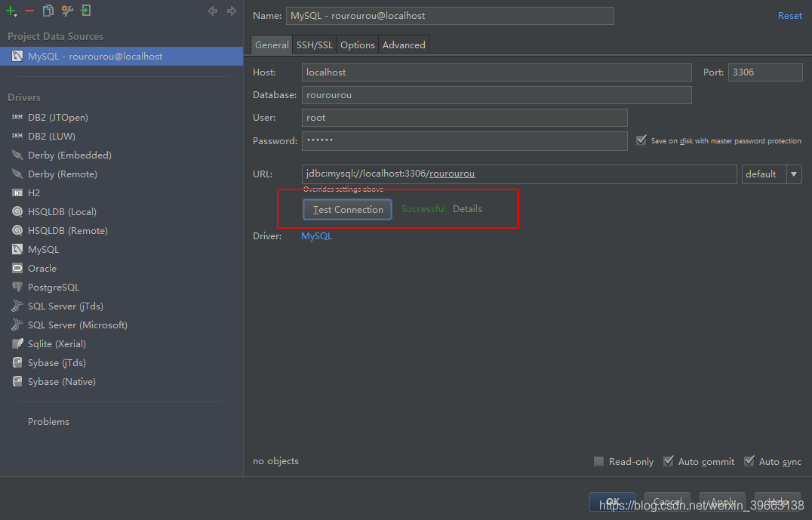The image size is (812, 520).
Task: Click the Drivers section heading
Action: [24, 97]
